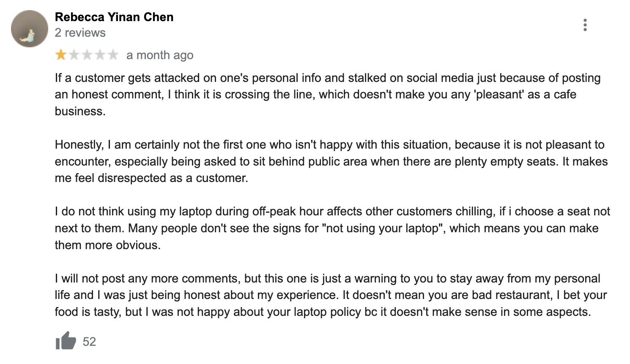Click the "a month ago" timestamp
This screenshot has width=630, height=364.
[160, 55]
